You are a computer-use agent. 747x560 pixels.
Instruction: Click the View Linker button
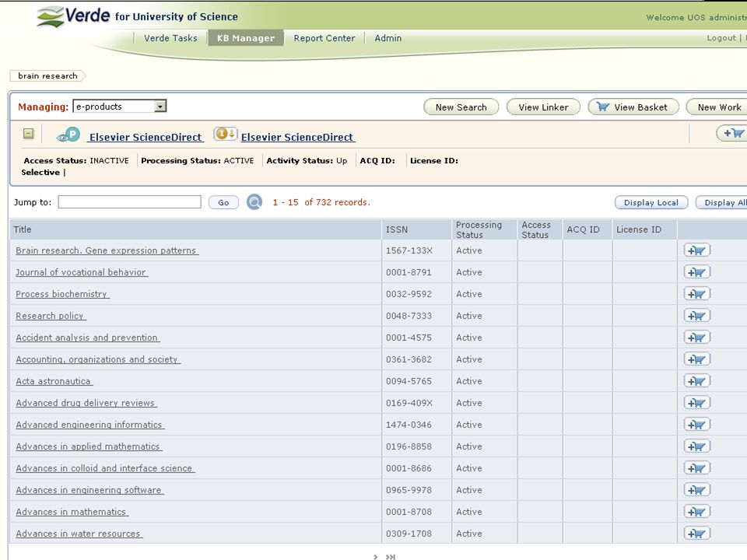tap(544, 107)
